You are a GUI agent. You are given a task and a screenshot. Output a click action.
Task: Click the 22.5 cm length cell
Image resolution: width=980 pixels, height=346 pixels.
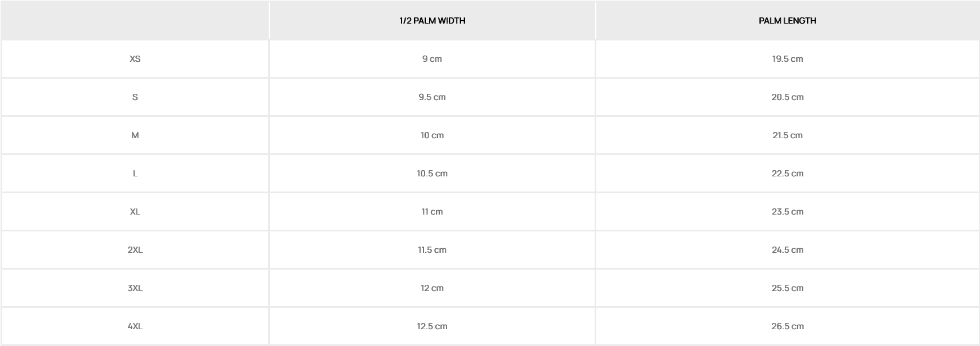(x=787, y=174)
